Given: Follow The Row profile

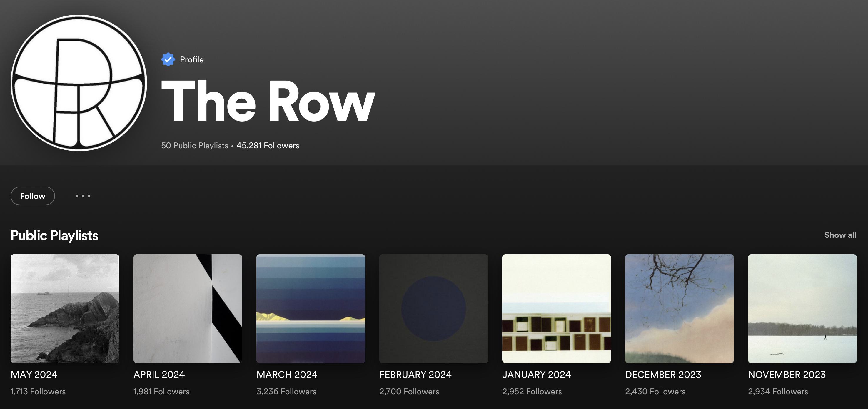Looking at the screenshot, I should point(33,196).
